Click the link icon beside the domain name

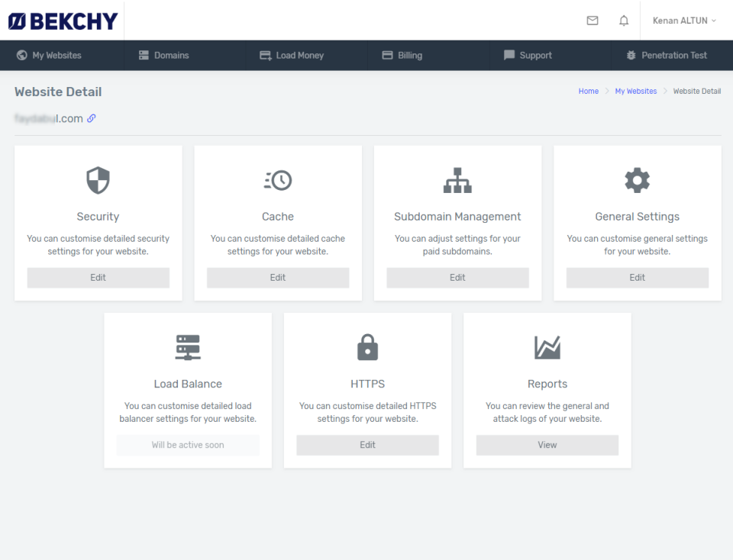pyautogui.click(x=93, y=118)
